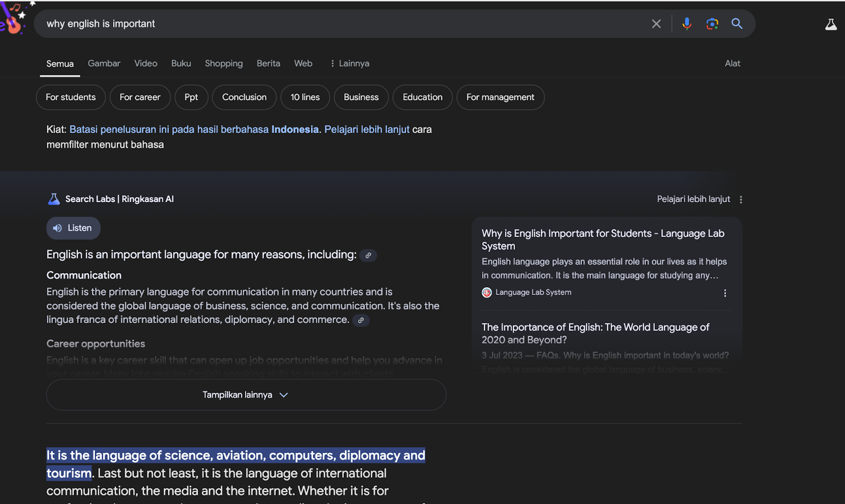Open 'The Importance of English: The World Language' result
845x504 pixels.
click(x=595, y=334)
